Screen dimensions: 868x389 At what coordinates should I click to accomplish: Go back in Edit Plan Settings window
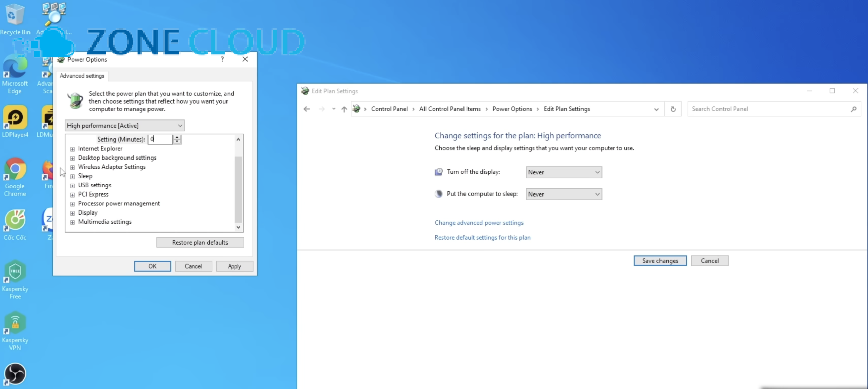[307, 109]
